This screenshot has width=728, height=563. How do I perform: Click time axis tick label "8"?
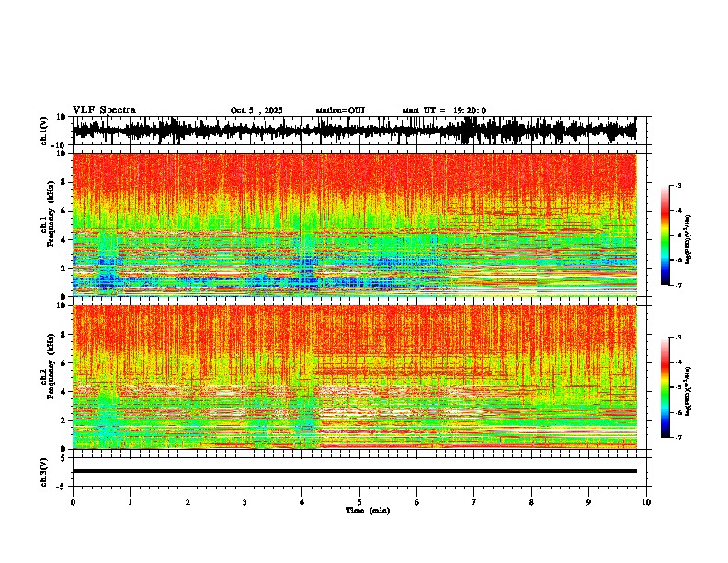tap(531, 502)
